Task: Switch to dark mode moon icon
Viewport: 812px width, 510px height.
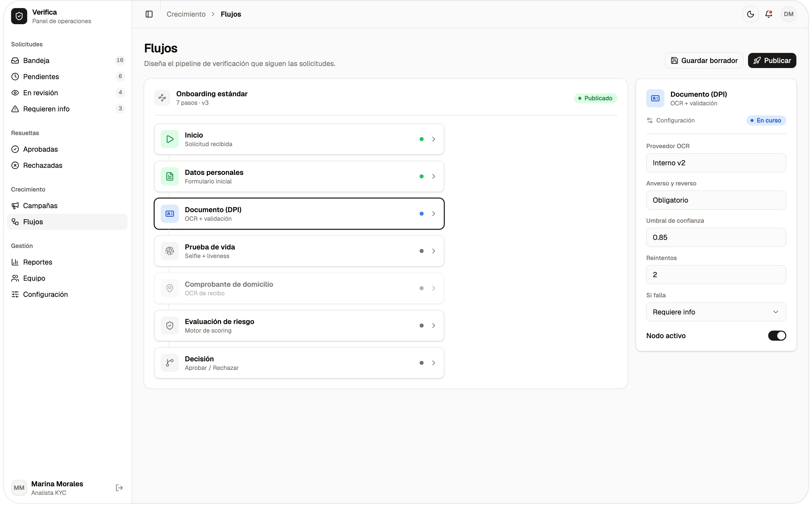Action: [x=750, y=14]
